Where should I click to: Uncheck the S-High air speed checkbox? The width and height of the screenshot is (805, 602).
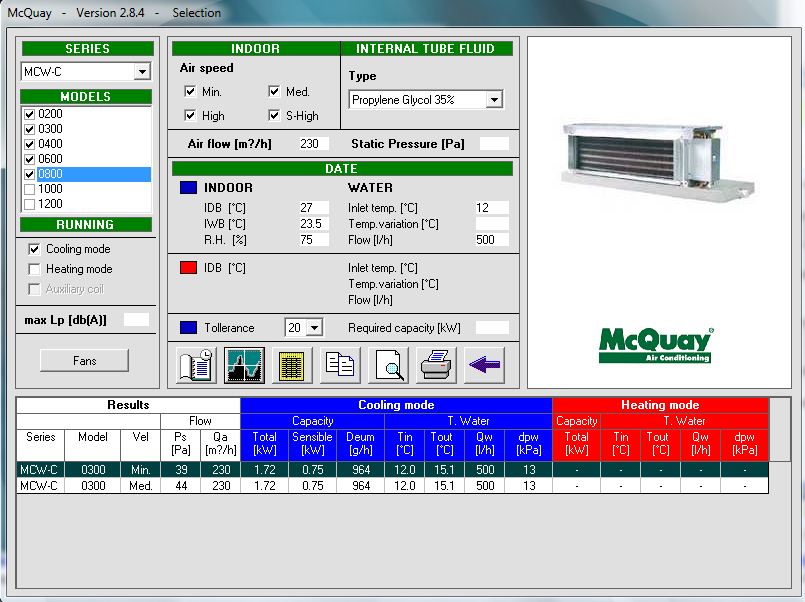point(274,116)
